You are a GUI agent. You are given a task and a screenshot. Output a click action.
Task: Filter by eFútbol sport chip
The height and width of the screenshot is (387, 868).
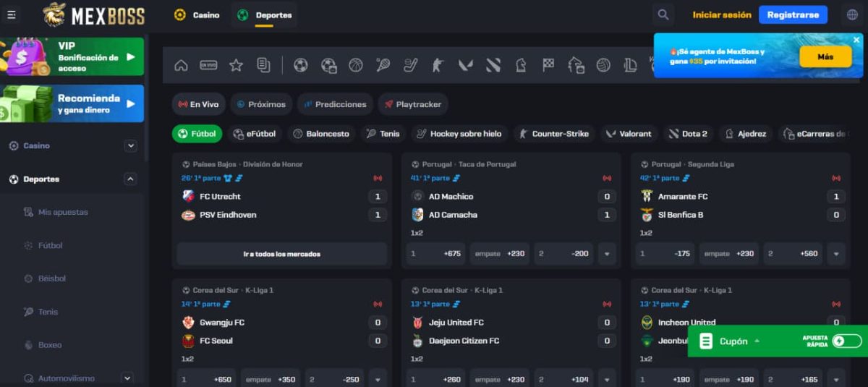(255, 134)
